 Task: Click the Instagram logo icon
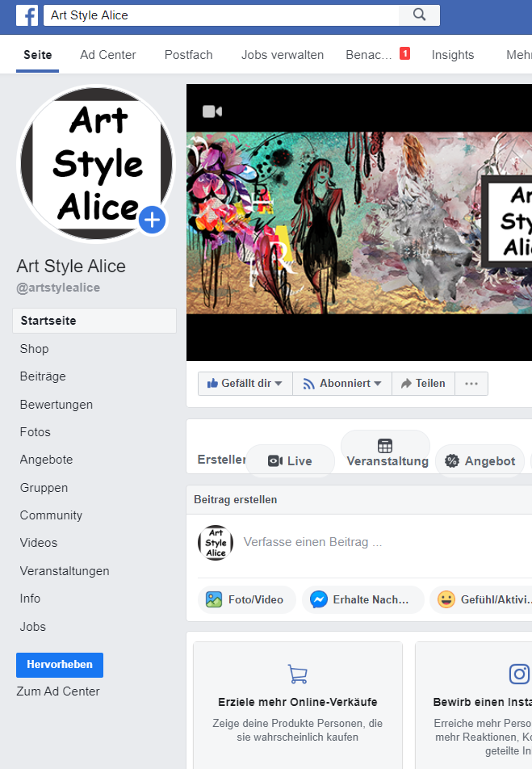[519, 674]
